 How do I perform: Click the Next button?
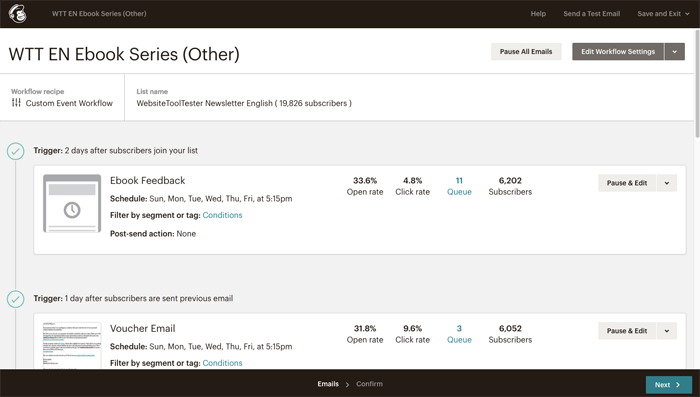(669, 384)
